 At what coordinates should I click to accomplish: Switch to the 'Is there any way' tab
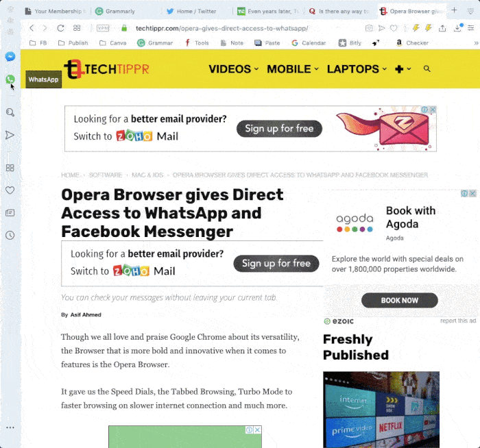tap(339, 12)
